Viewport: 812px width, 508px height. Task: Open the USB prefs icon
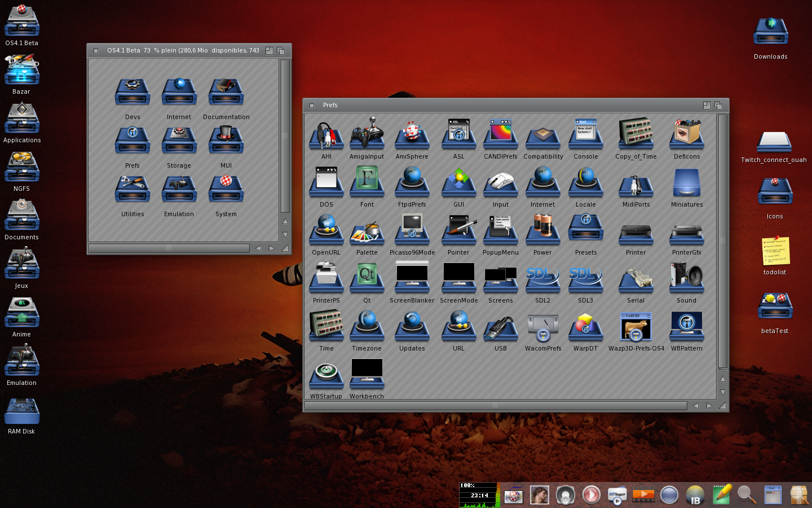pos(500,329)
